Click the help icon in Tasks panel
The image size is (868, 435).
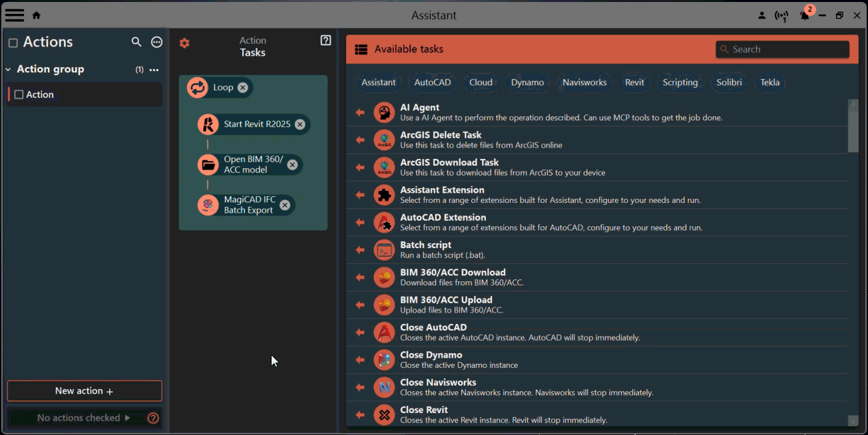[x=325, y=41]
